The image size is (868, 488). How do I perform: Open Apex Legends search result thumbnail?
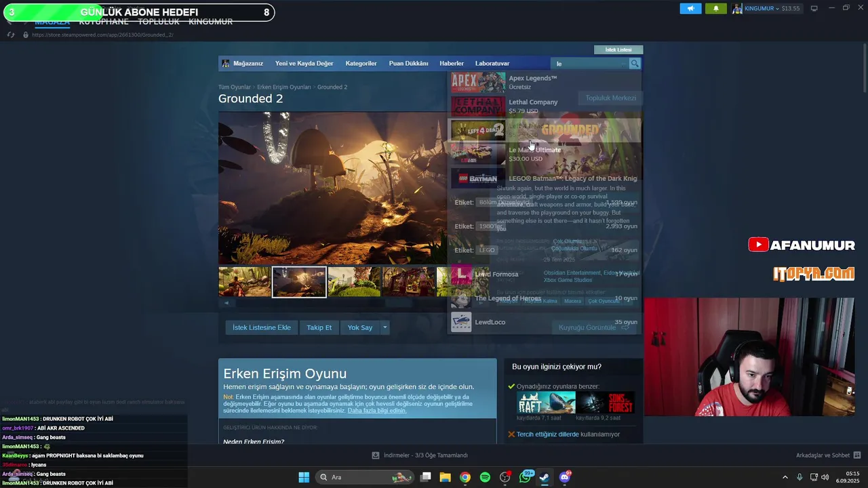tap(478, 83)
